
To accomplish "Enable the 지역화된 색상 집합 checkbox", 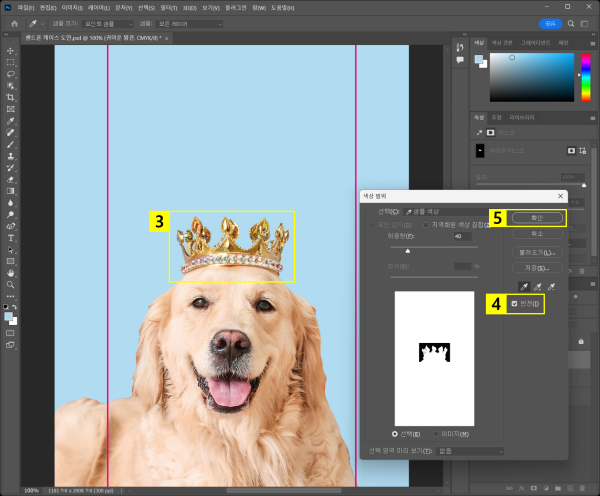I will [424, 225].
